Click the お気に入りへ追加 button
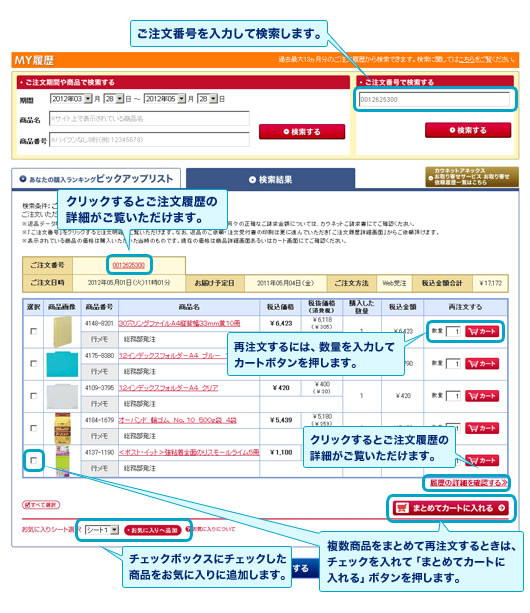This screenshot has width=530, height=613. pos(152,531)
